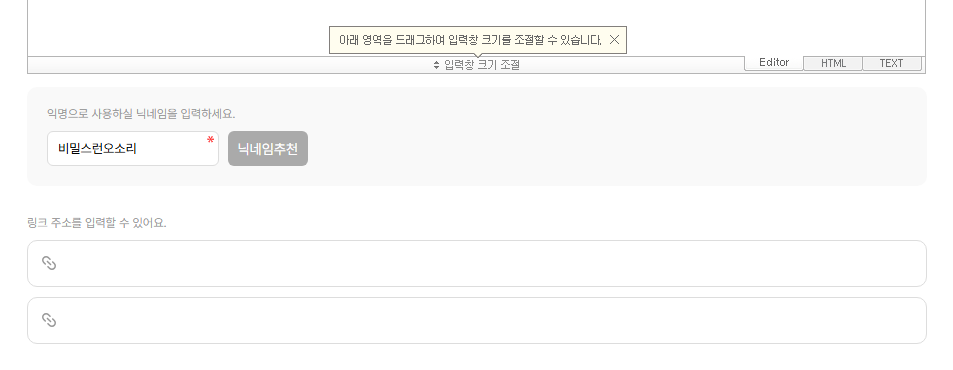Image resolution: width=953 pixels, height=370 pixels.
Task: Click the 닉네임추천 button
Action: (x=268, y=148)
